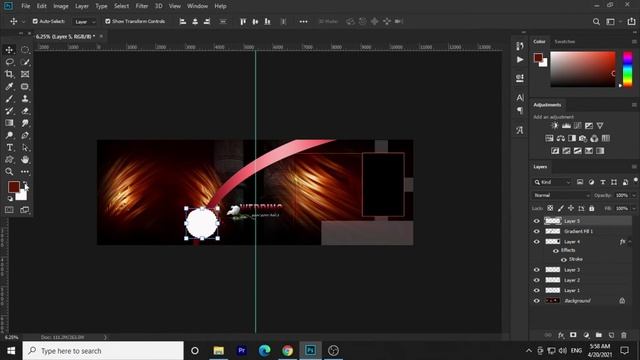Toggle Show Transform Controls checkbox
Viewport: 640px width, 360px height.
point(108,21)
